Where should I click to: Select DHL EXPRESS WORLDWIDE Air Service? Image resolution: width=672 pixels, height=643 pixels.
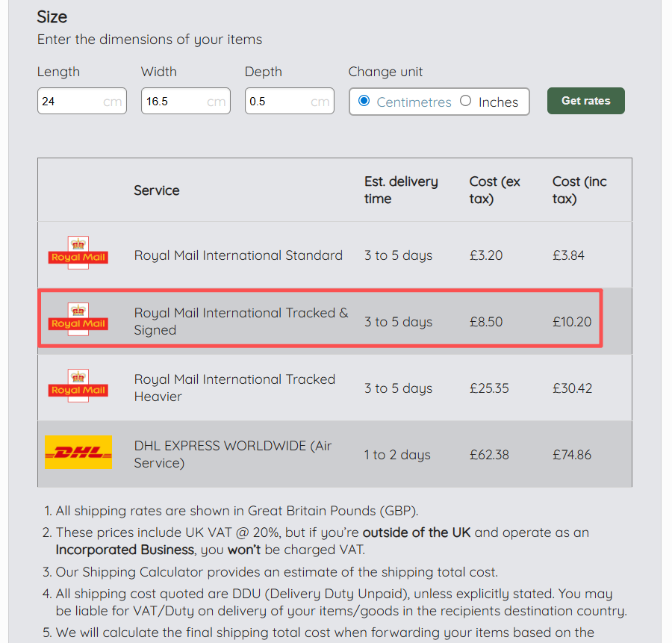pyautogui.click(x=232, y=454)
